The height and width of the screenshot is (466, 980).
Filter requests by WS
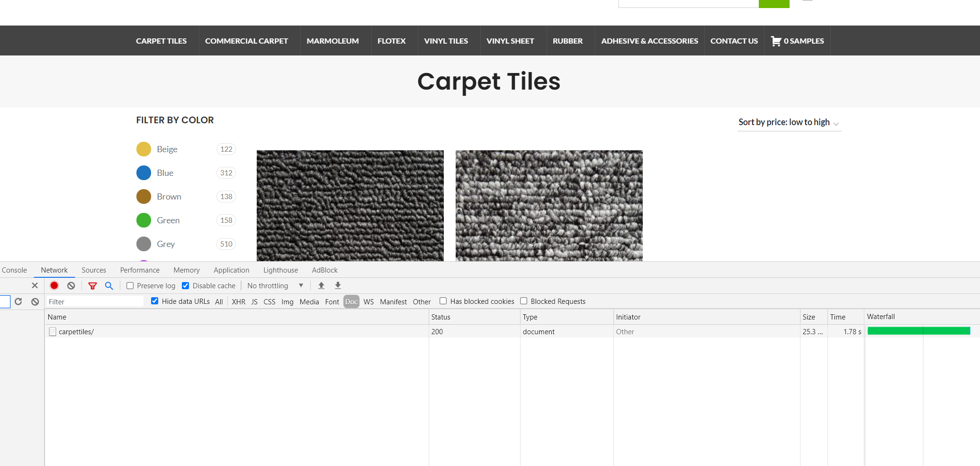[369, 302]
